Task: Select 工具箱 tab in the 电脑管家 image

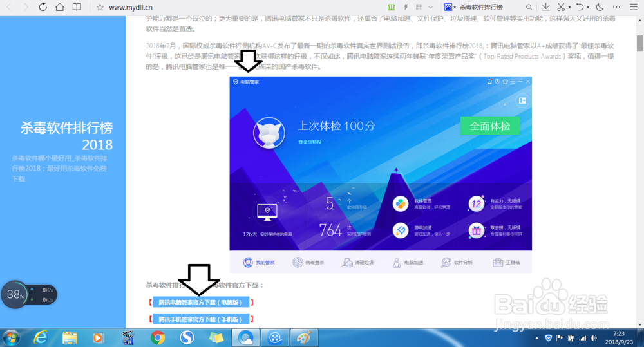Action: [x=506, y=263]
